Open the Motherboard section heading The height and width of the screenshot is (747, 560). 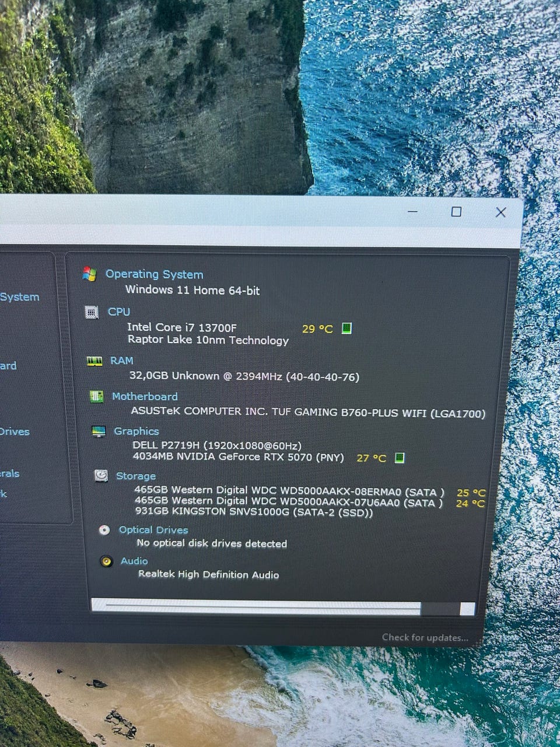[145, 396]
